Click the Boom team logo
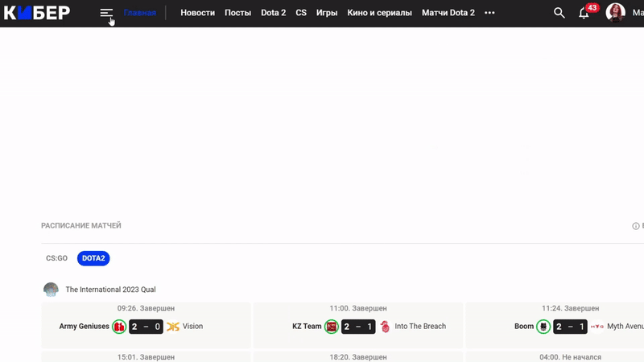The image size is (644, 362). click(x=543, y=327)
